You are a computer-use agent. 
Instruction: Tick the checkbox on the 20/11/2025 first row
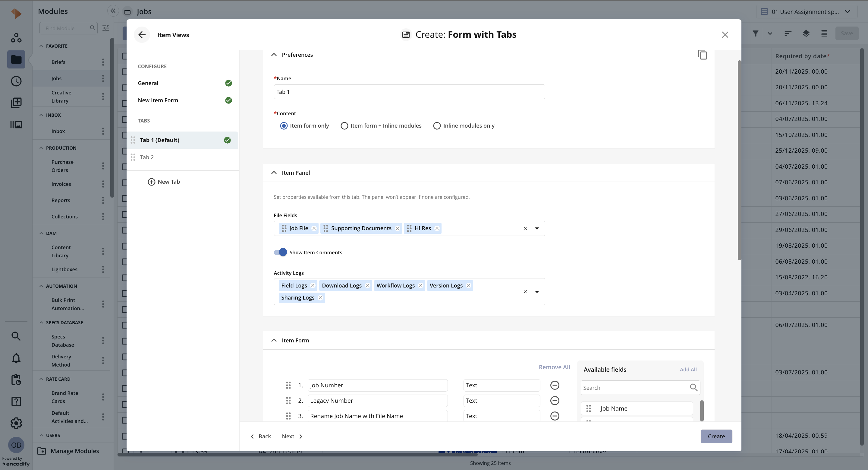[124, 71]
